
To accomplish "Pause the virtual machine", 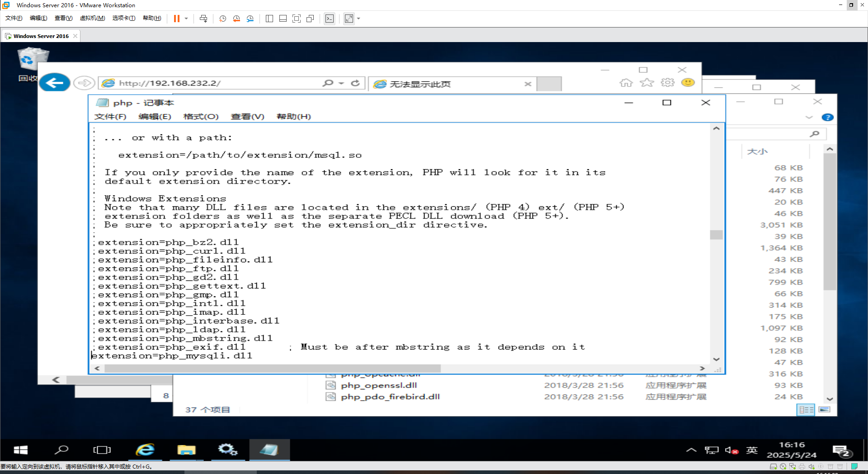I will (x=177, y=19).
